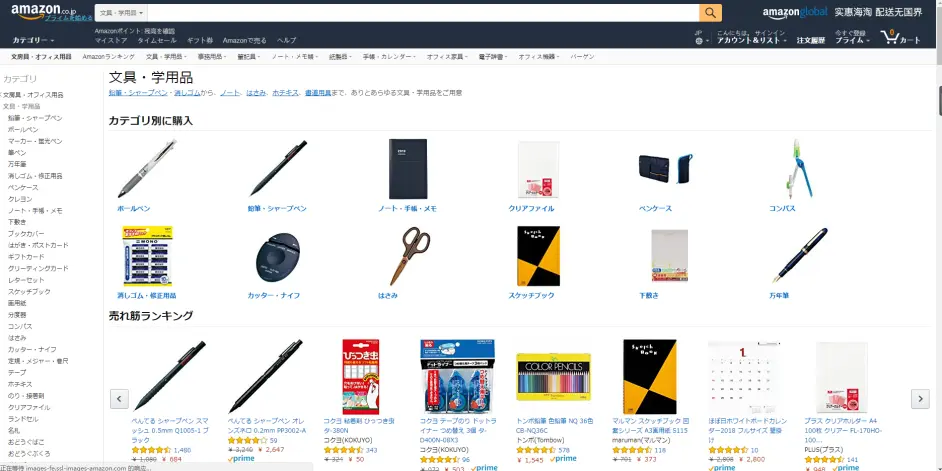Show next bestsellers with right arrow
This screenshot has height=471, width=942.
click(920, 398)
